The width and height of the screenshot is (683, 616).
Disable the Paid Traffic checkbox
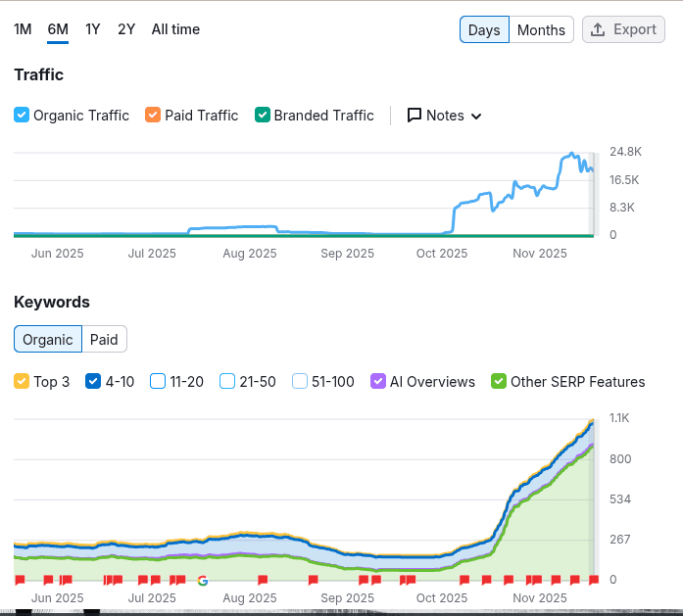[153, 116]
